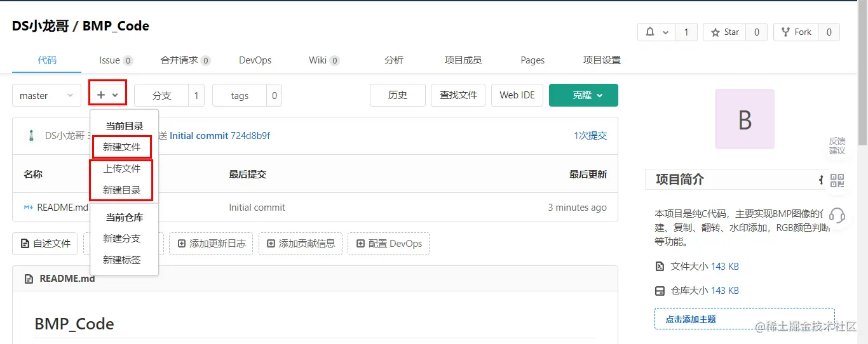Click the 查找文件 button
The height and width of the screenshot is (344, 868).
click(x=458, y=95)
